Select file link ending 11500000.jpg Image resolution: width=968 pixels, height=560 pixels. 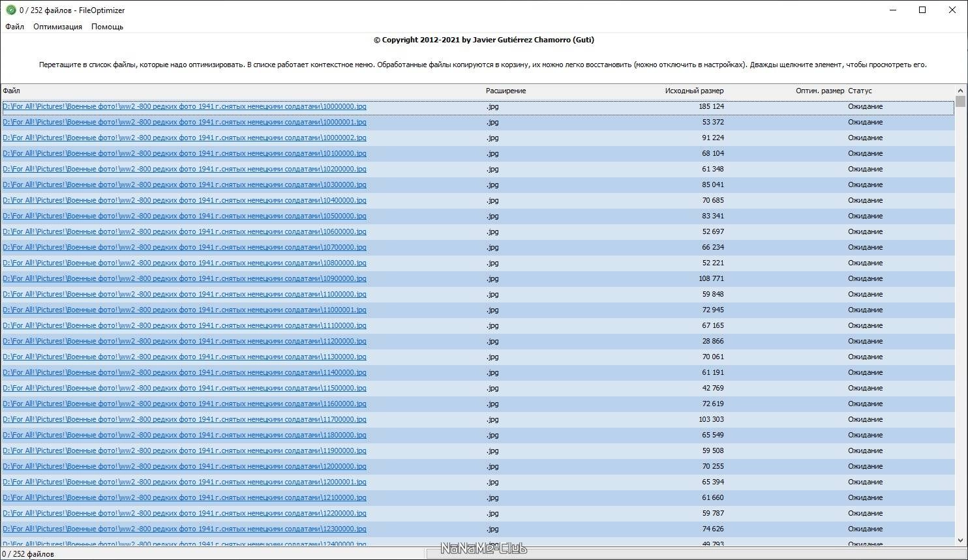coord(185,388)
